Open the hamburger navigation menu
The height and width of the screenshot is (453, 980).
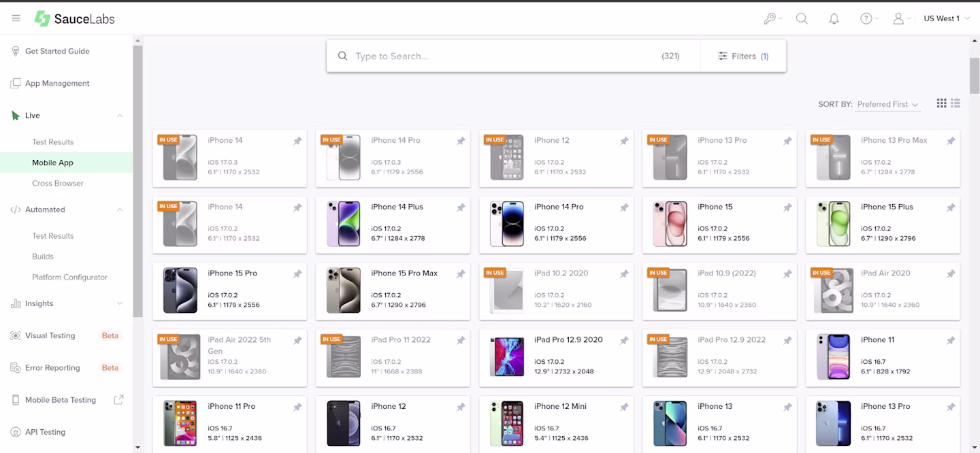(16, 18)
